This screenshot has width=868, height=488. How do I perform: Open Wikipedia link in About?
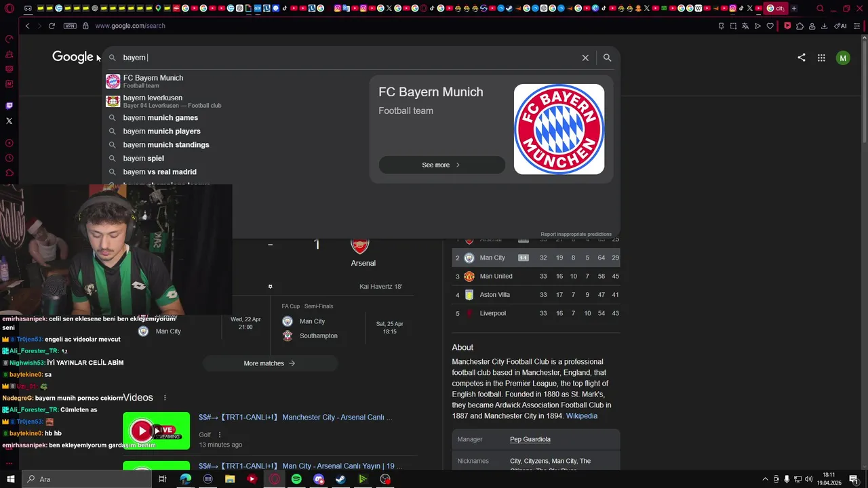(x=582, y=416)
